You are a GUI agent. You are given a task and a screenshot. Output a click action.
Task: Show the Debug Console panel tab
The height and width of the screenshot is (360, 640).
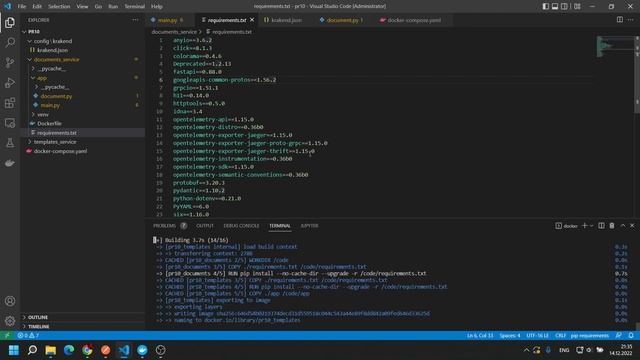pyautogui.click(x=241, y=226)
